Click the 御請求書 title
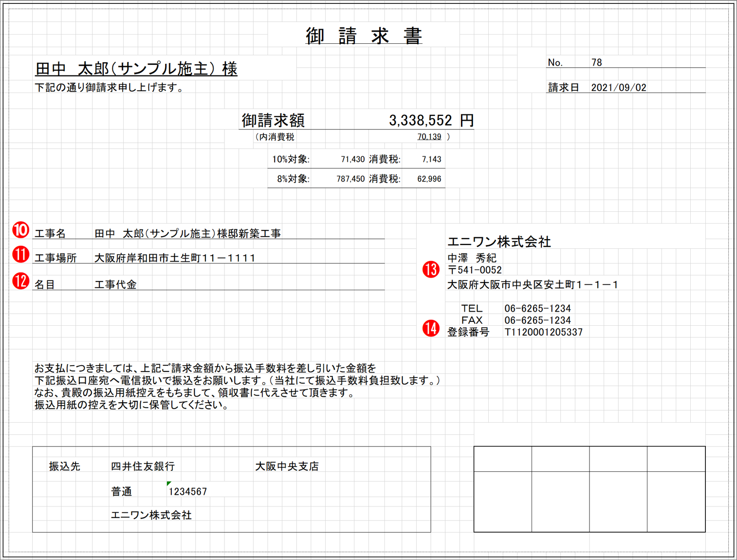 click(364, 36)
